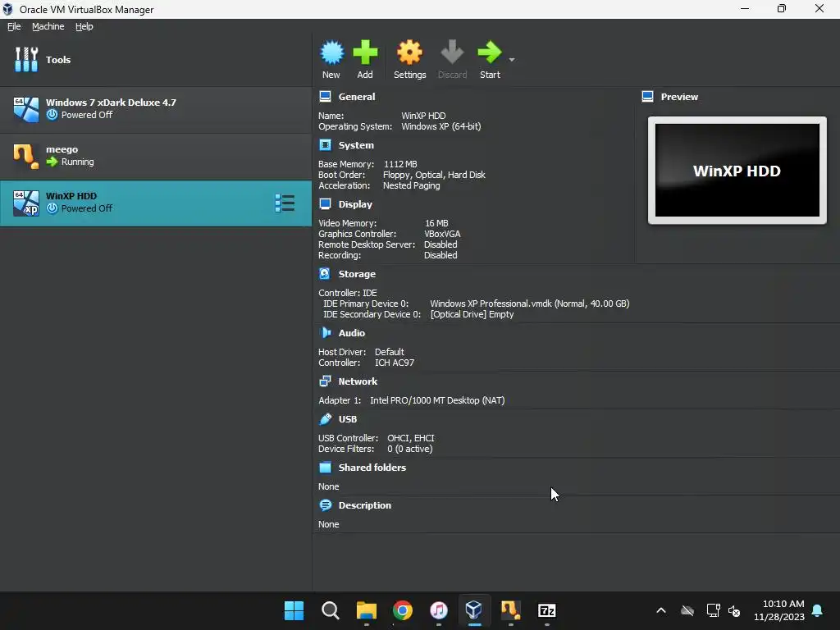Click the Add machine plus icon
840x630 pixels.
pos(365,52)
